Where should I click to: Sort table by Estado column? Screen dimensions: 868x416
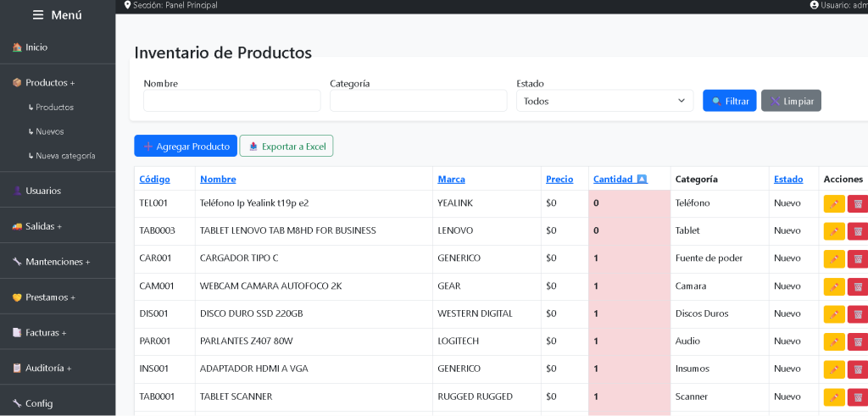pos(788,180)
